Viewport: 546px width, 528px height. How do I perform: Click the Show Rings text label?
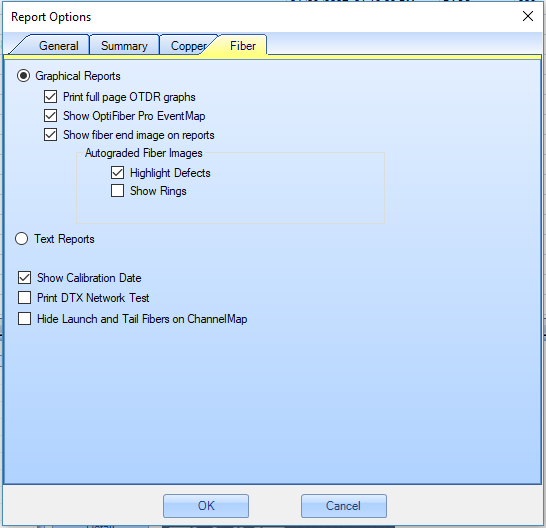(158, 191)
